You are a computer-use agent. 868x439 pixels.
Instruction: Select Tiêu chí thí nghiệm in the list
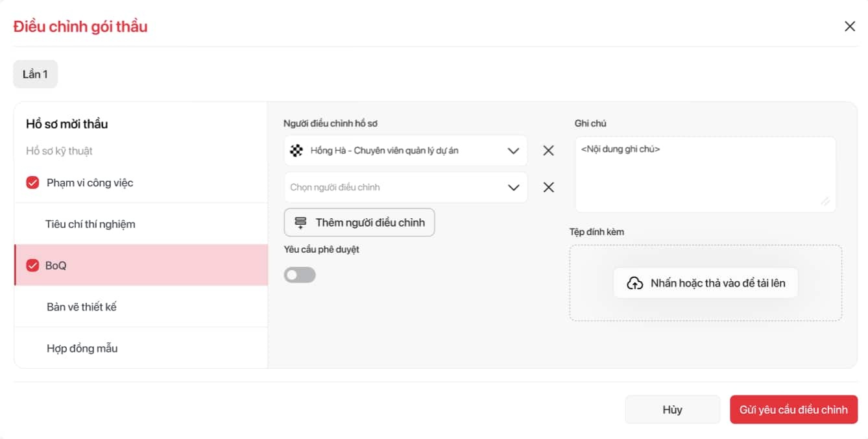(x=90, y=224)
